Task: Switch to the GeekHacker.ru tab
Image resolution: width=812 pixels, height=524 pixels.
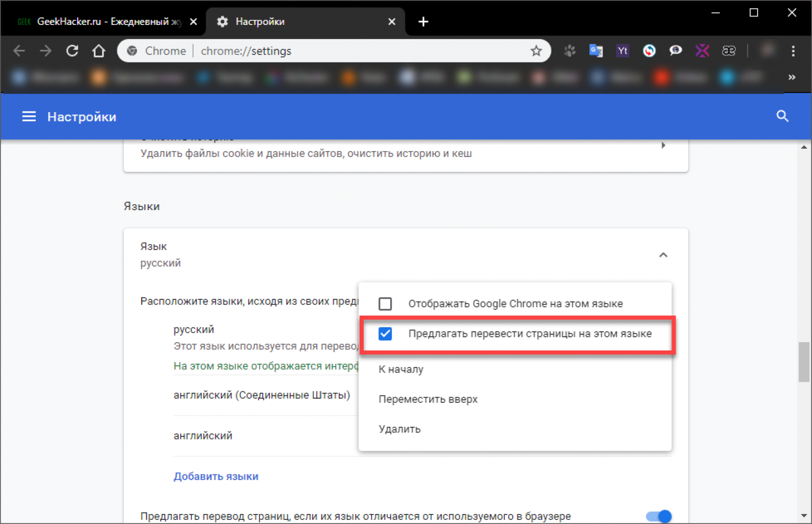Action: coord(103,22)
